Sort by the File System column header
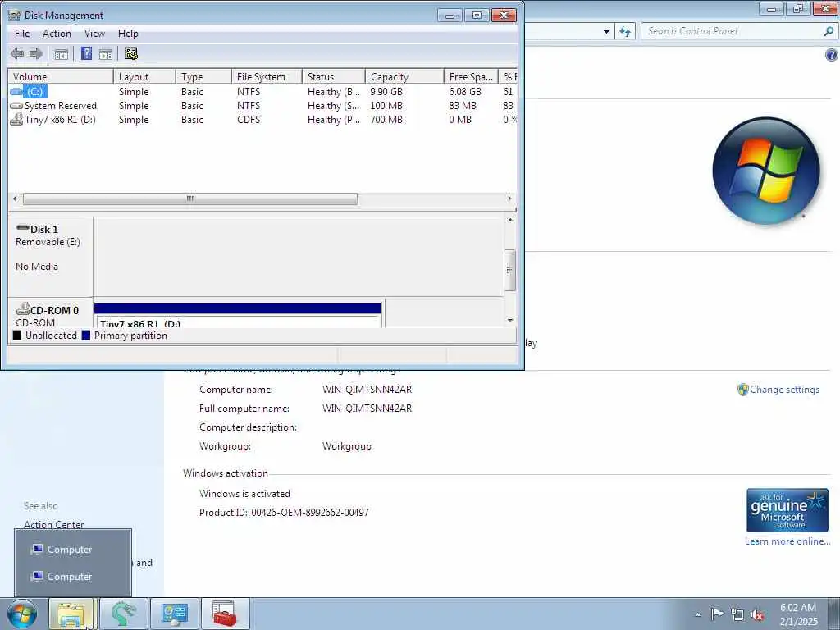The height and width of the screenshot is (630, 840). point(267,76)
